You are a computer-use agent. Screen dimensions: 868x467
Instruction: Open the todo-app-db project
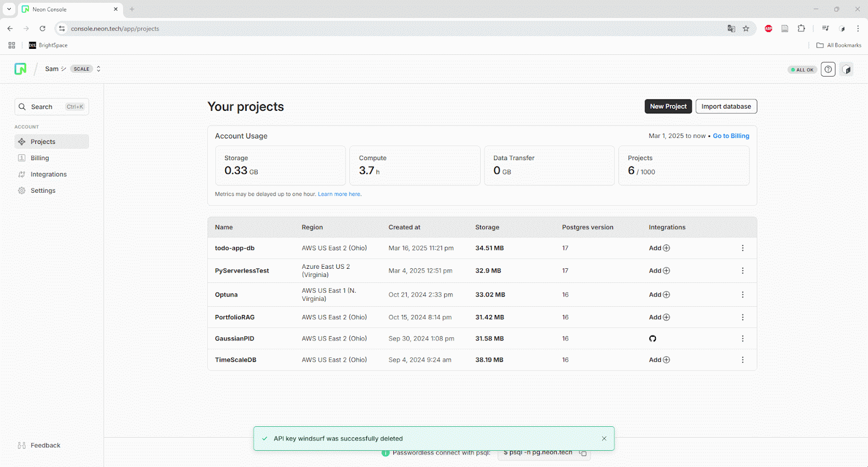point(234,248)
